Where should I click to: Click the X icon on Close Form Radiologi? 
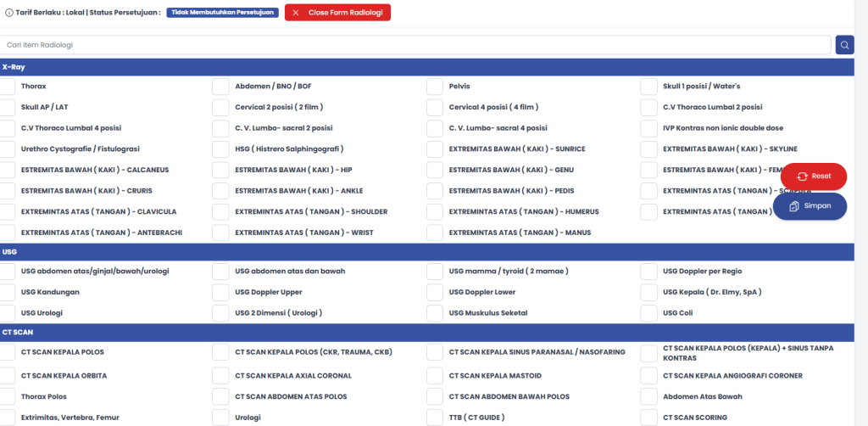296,13
